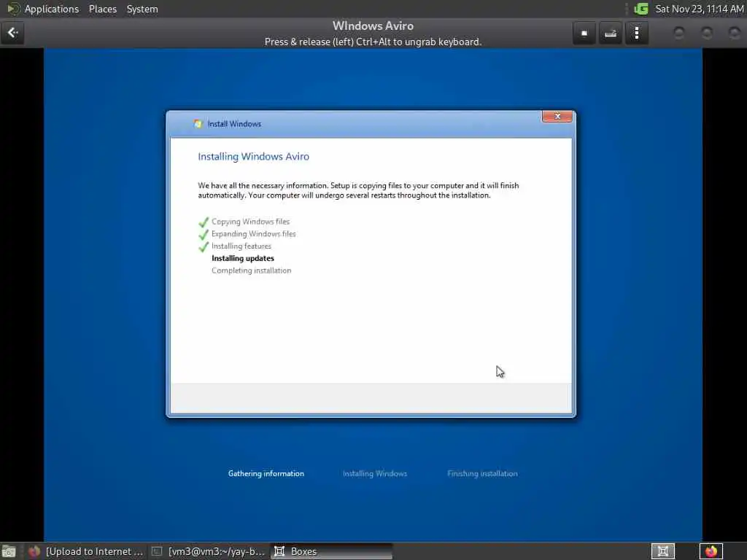747x560 pixels.
Task: Open the Boxes three-dot menu
Action: coord(636,34)
